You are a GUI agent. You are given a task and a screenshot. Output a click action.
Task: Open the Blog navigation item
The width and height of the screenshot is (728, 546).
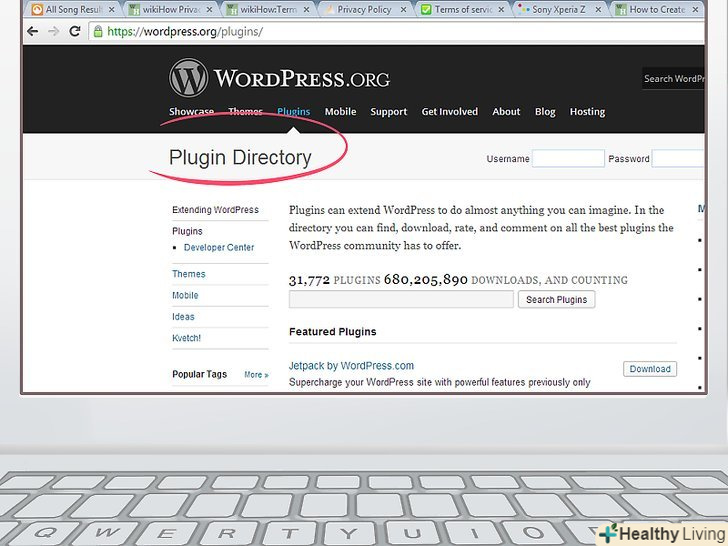coord(545,112)
